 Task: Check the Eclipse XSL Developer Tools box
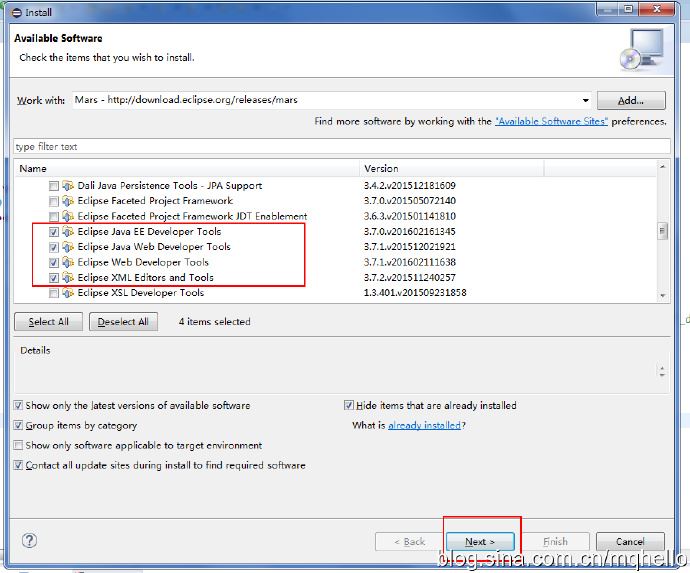(x=53, y=293)
